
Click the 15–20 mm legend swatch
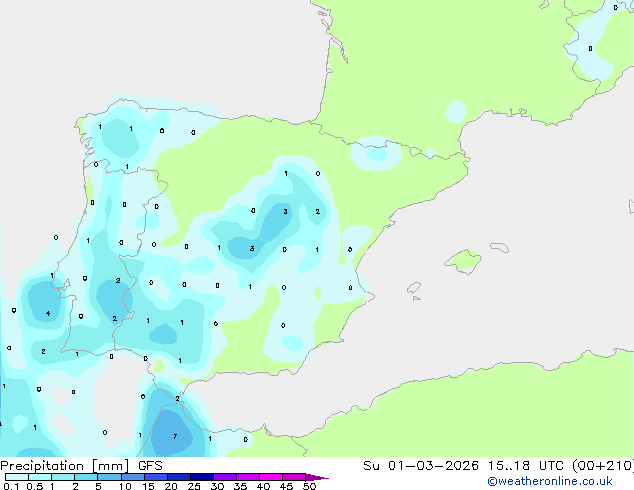[x=156, y=477]
